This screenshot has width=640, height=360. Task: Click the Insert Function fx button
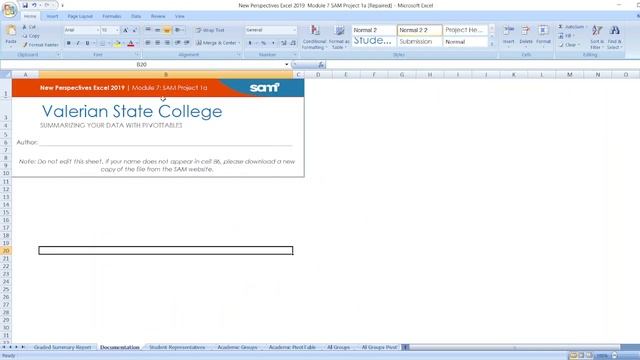(x=321, y=64)
